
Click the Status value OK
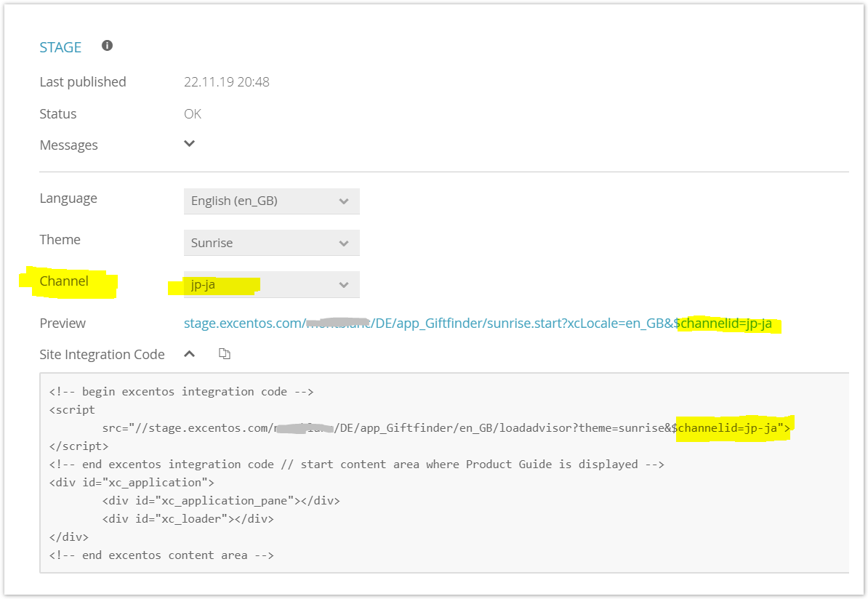(193, 114)
